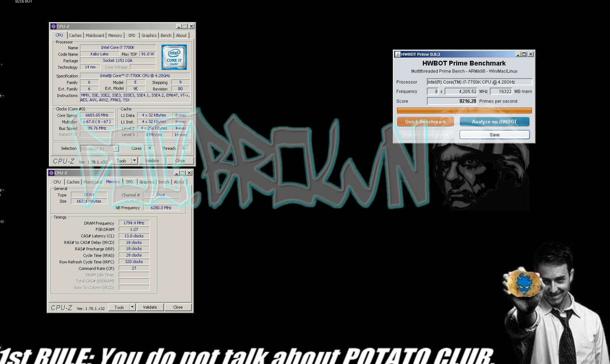Minimize the bottom CPU-Z window

(177, 173)
